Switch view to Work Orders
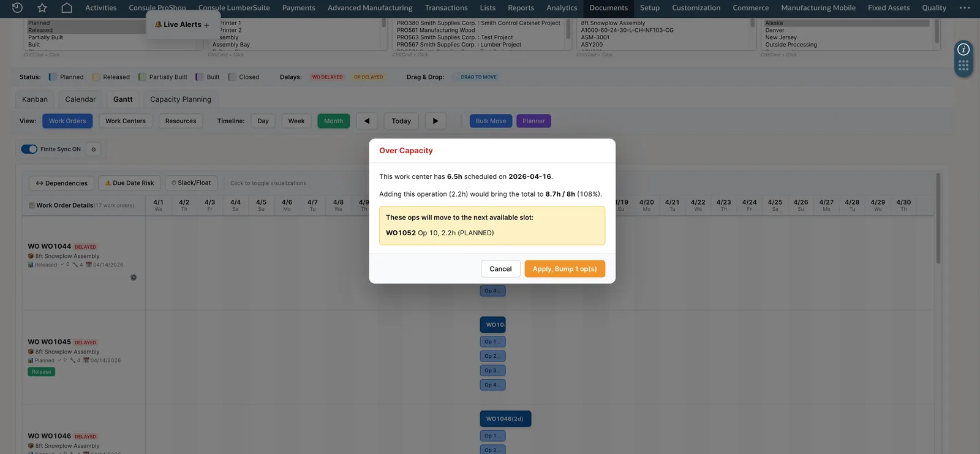Viewport: 980px width, 454px height. tap(67, 121)
